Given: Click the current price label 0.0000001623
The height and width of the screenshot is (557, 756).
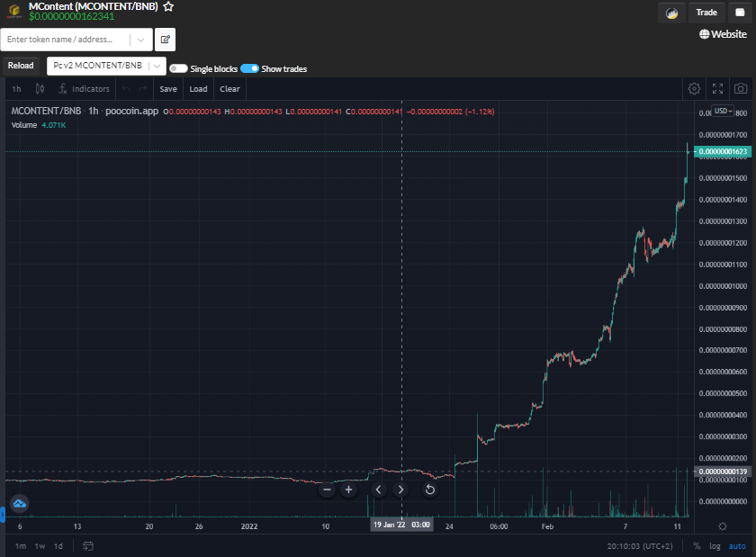Looking at the screenshot, I should click(x=722, y=151).
